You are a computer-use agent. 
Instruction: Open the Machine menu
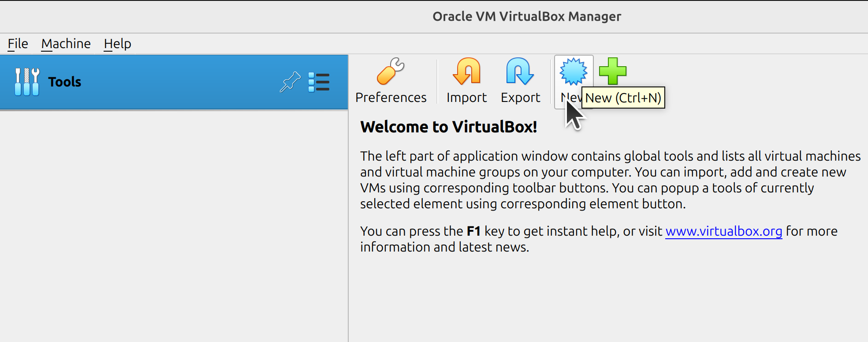pos(66,44)
